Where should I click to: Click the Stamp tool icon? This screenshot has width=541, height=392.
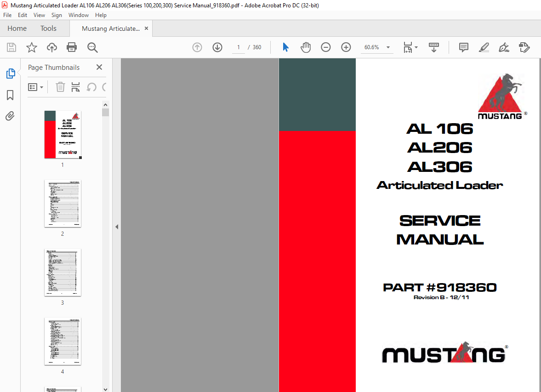pyautogui.click(x=524, y=47)
